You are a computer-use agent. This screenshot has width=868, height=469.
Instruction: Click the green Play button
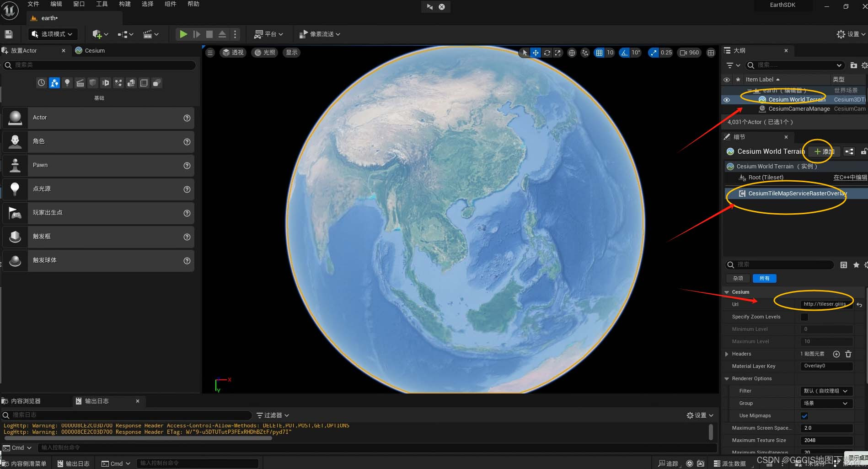click(183, 34)
